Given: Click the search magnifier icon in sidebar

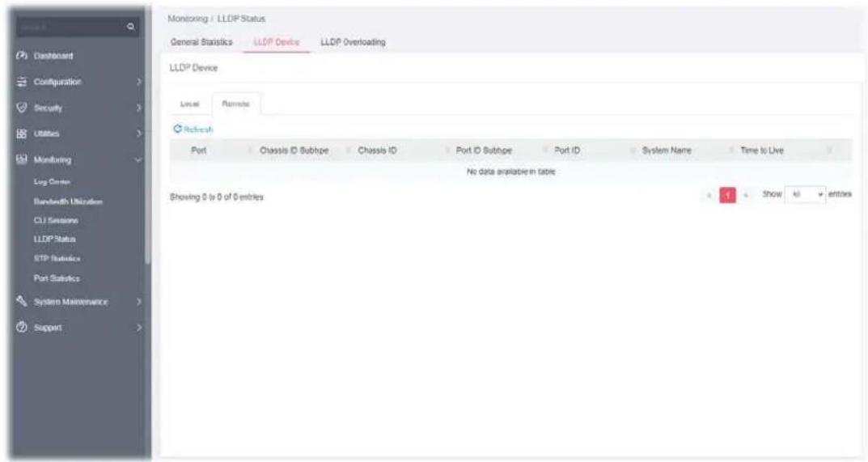Looking at the screenshot, I should 131,27.
